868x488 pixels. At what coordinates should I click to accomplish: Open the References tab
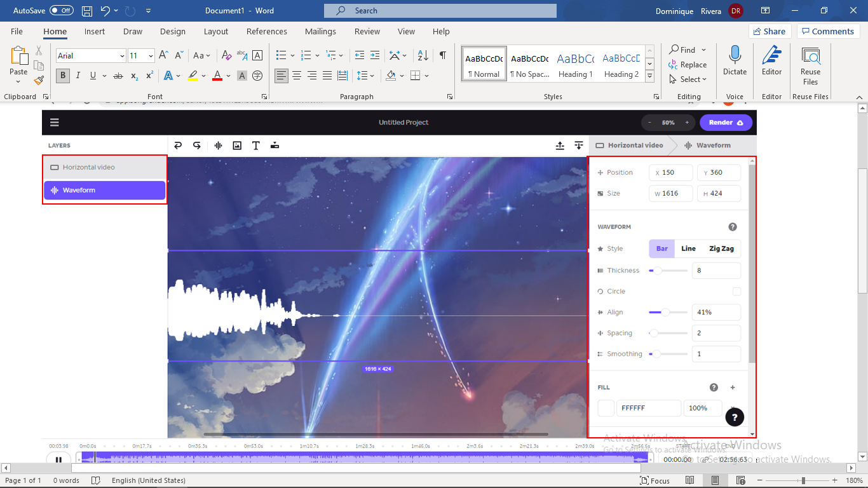(x=267, y=31)
